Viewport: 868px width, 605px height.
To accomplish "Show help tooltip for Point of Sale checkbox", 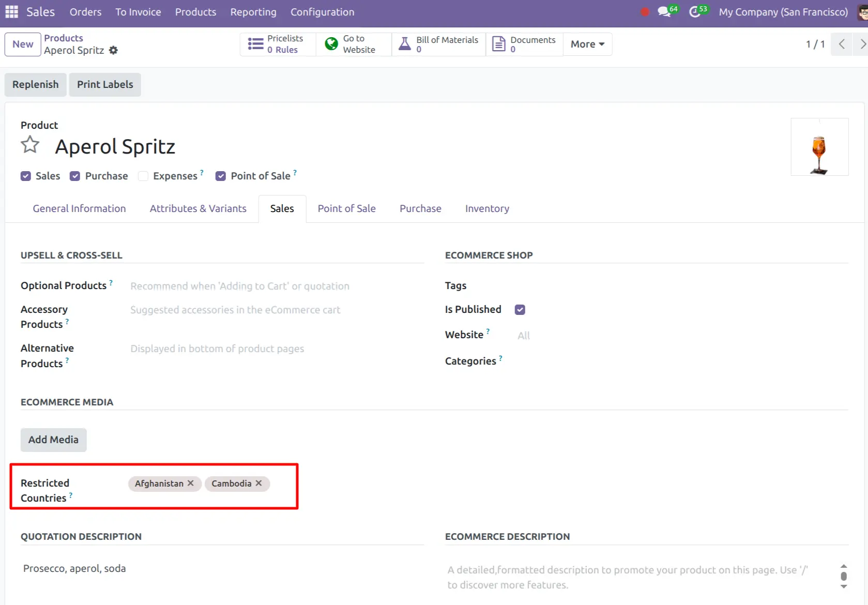I will tap(295, 173).
